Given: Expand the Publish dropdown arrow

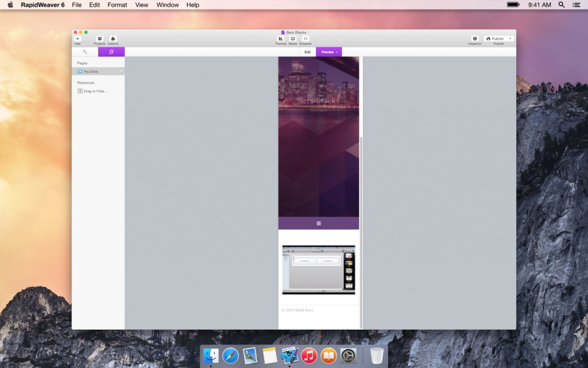Looking at the screenshot, I should [511, 38].
